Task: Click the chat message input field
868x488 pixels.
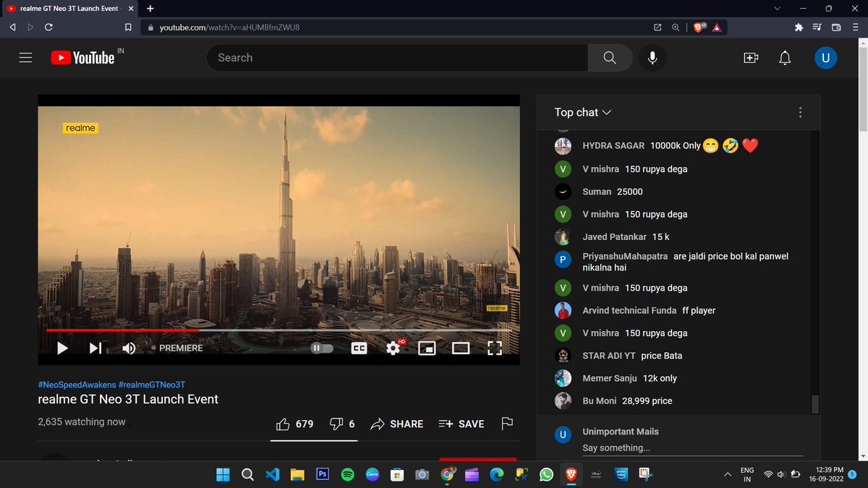Action: pyautogui.click(x=692, y=448)
